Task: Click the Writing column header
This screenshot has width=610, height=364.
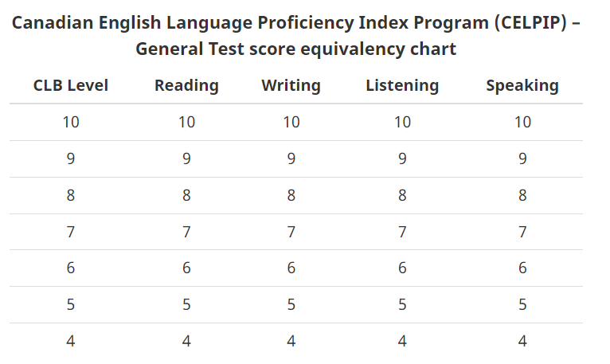Action: (x=291, y=85)
